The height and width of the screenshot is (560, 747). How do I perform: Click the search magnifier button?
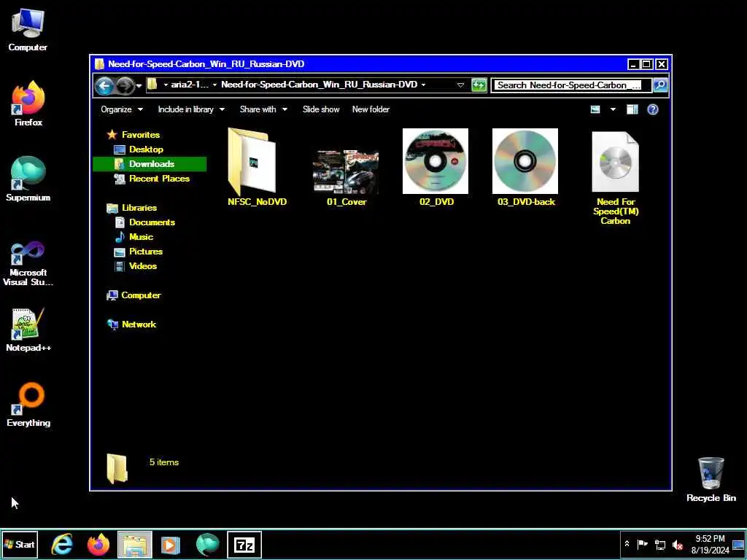(x=659, y=85)
